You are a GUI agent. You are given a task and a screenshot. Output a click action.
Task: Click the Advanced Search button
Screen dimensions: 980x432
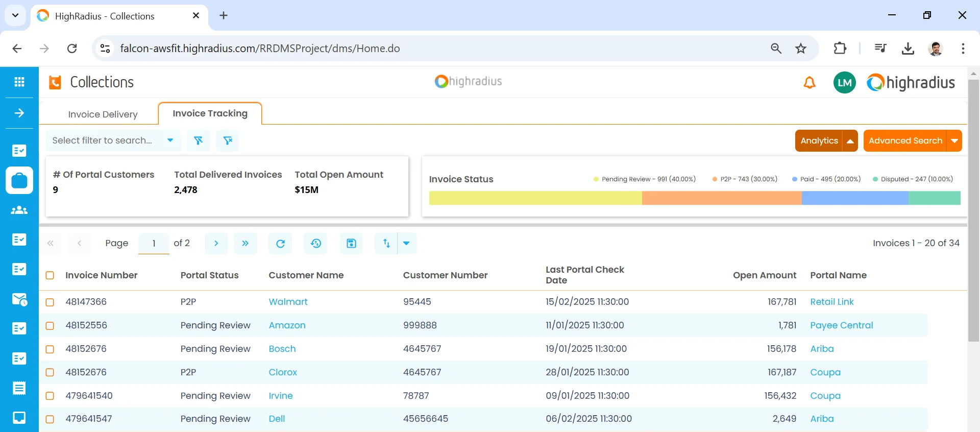(x=905, y=141)
